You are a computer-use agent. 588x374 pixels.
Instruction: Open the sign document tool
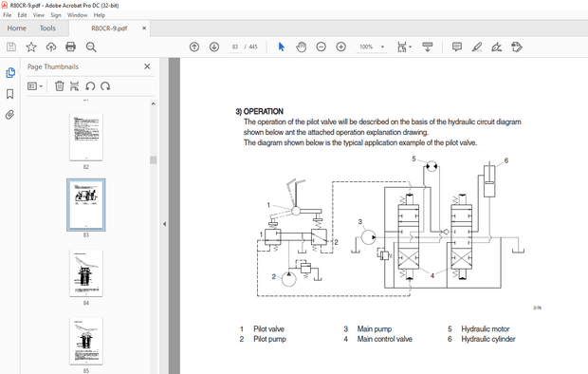click(x=497, y=47)
